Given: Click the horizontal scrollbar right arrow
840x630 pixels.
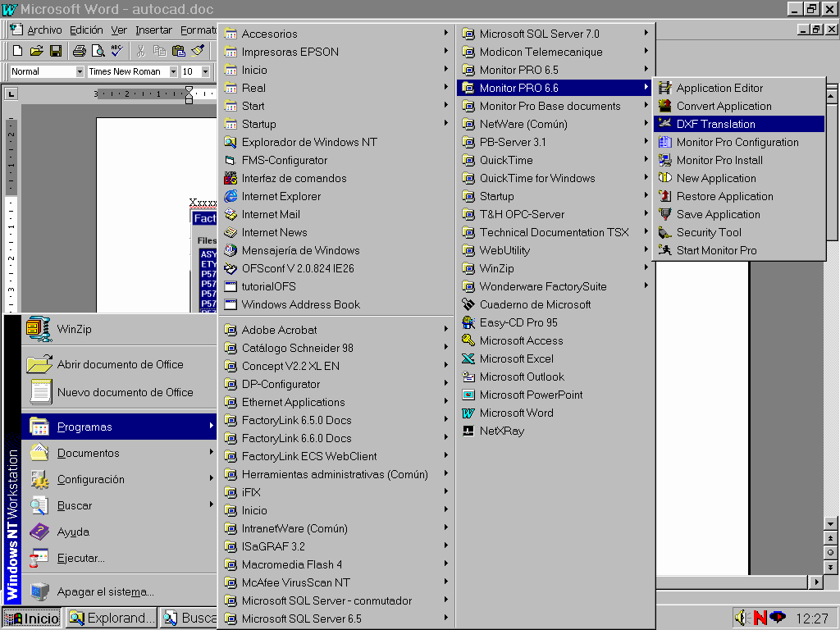Looking at the screenshot, I should point(816,582).
